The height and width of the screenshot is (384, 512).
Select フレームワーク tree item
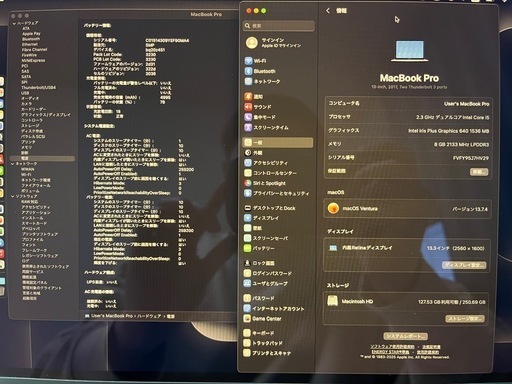(34, 250)
